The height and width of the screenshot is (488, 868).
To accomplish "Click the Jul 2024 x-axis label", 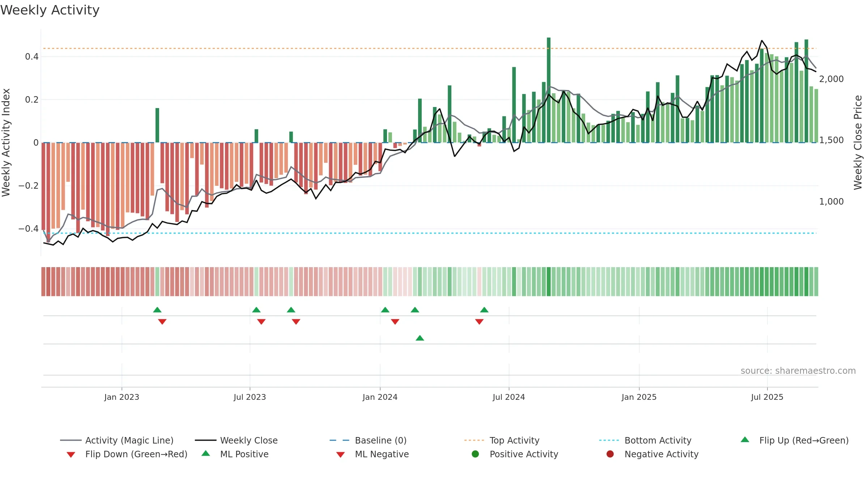I will coord(509,397).
